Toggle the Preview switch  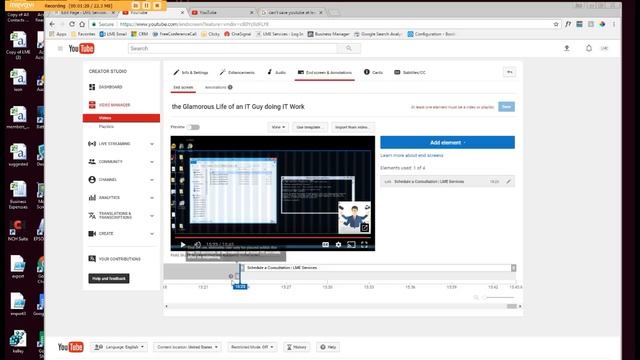pos(193,127)
